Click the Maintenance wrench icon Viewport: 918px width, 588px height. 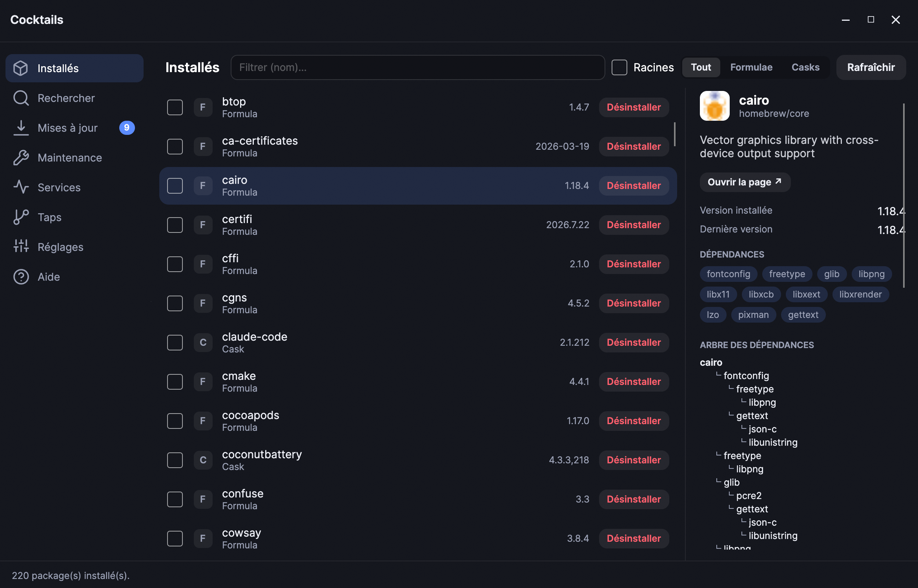click(x=21, y=158)
